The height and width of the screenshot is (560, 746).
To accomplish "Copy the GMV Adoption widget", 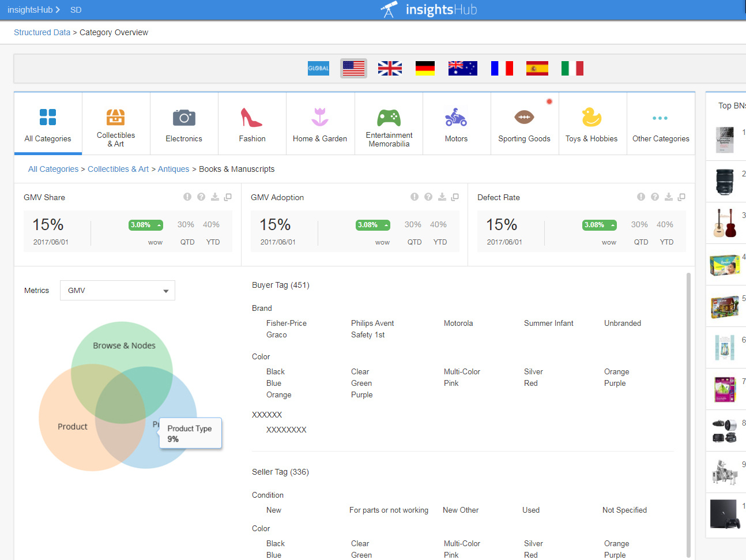I will coord(455,197).
